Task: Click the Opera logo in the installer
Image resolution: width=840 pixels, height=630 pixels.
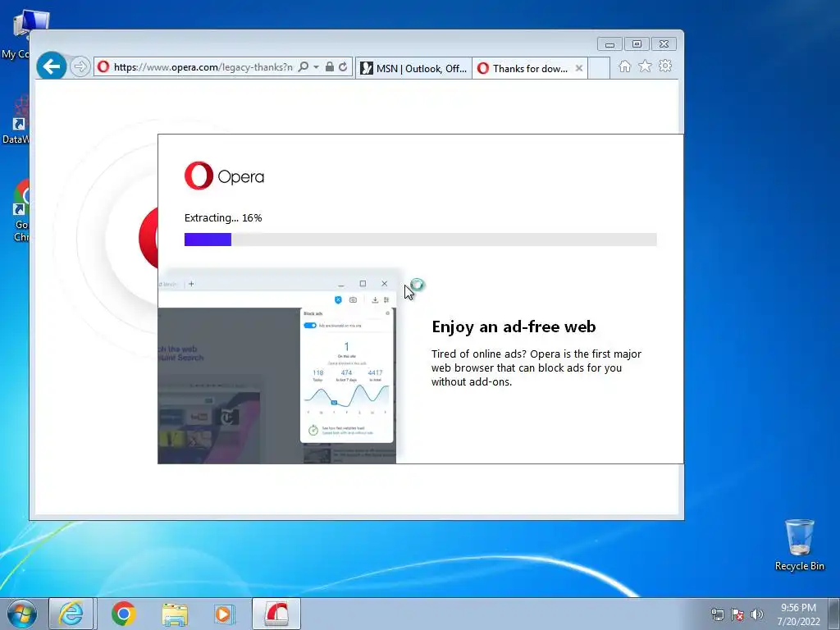Action: pyautogui.click(x=224, y=176)
